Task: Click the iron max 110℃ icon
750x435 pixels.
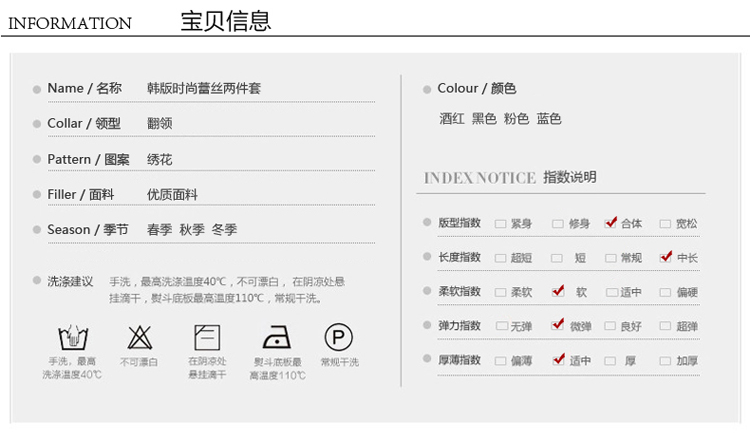Action: coord(277,336)
